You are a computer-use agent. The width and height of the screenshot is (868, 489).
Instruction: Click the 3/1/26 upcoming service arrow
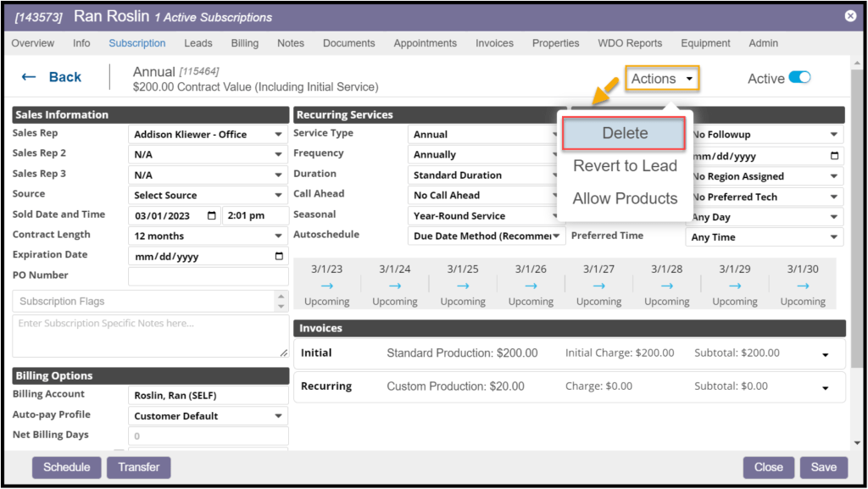531,286
